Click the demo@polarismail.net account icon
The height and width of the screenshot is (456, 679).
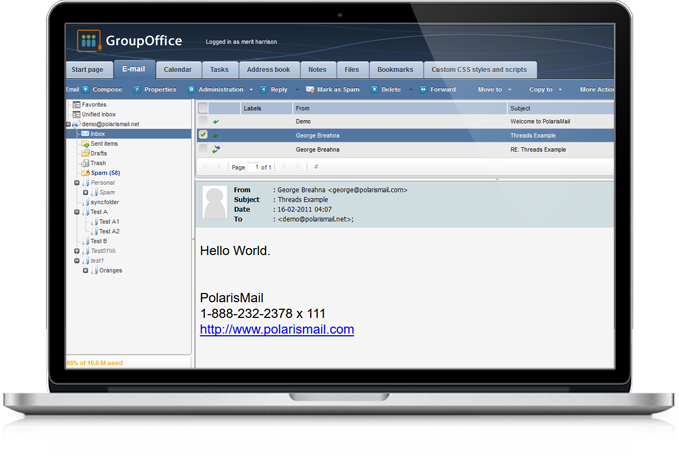coord(76,124)
